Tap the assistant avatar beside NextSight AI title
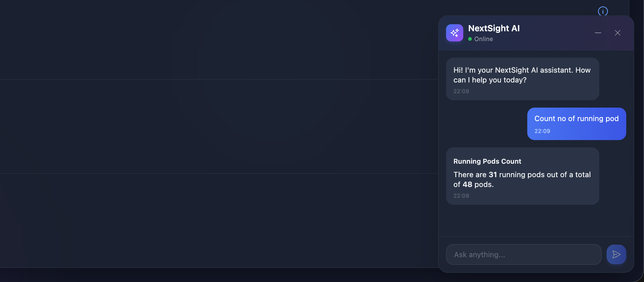Viewport: 644px width, 282px height. (x=455, y=32)
